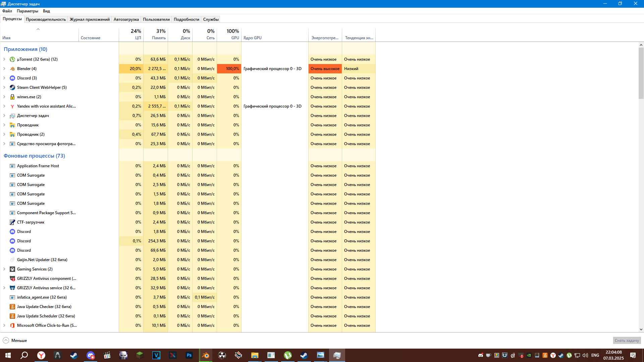This screenshot has height=362, width=644.
Task: Click the Снять задачу button
Action: [x=627, y=341]
